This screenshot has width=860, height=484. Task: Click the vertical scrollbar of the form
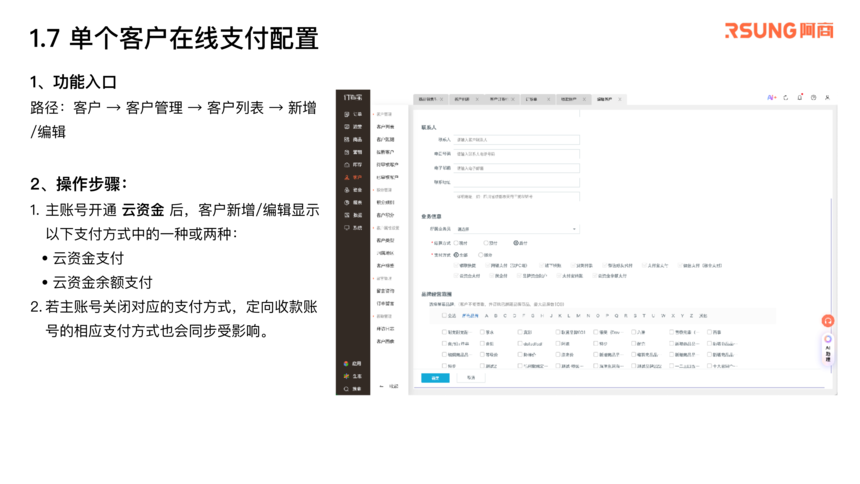(x=831, y=285)
